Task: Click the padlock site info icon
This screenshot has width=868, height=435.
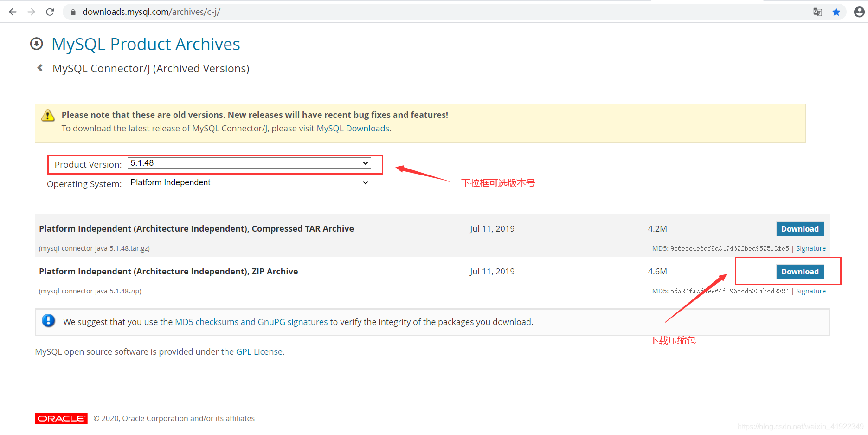Action: pos(73,12)
